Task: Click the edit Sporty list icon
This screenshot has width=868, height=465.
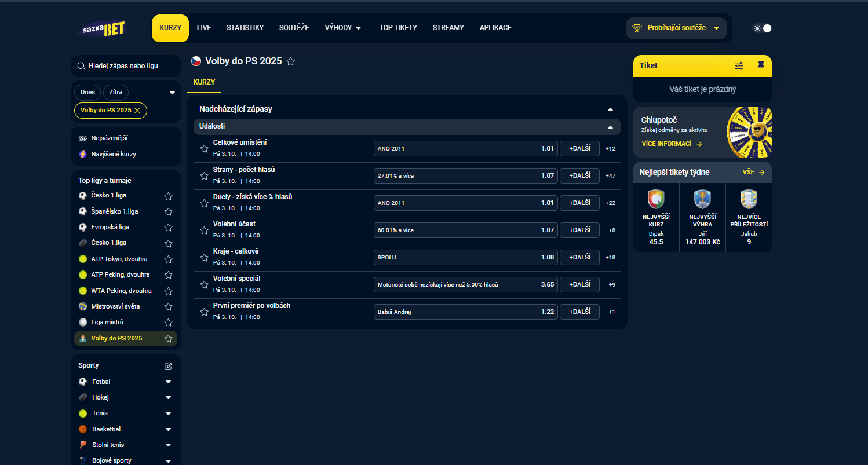Action: pyautogui.click(x=168, y=366)
